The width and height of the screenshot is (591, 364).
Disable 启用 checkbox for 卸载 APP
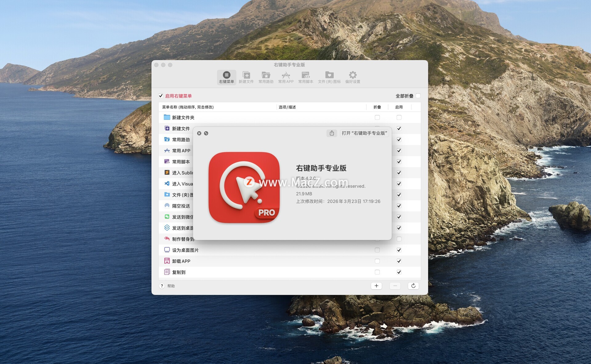click(x=399, y=261)
